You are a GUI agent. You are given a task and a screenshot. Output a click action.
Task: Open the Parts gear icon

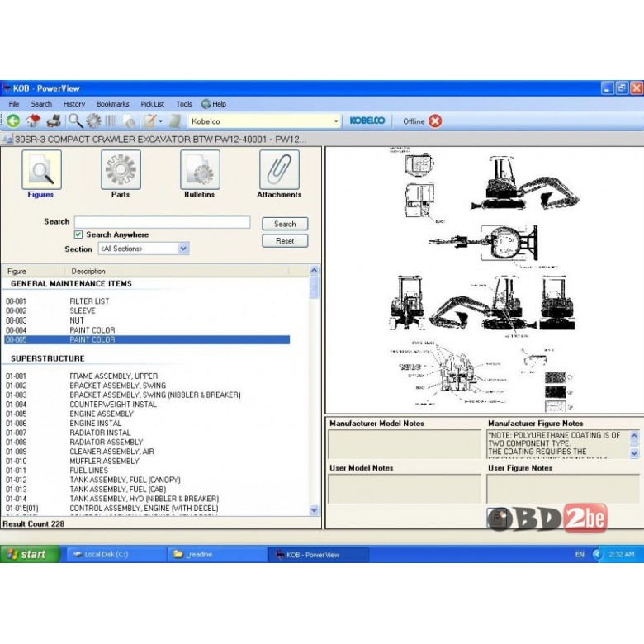pos(121,169)
